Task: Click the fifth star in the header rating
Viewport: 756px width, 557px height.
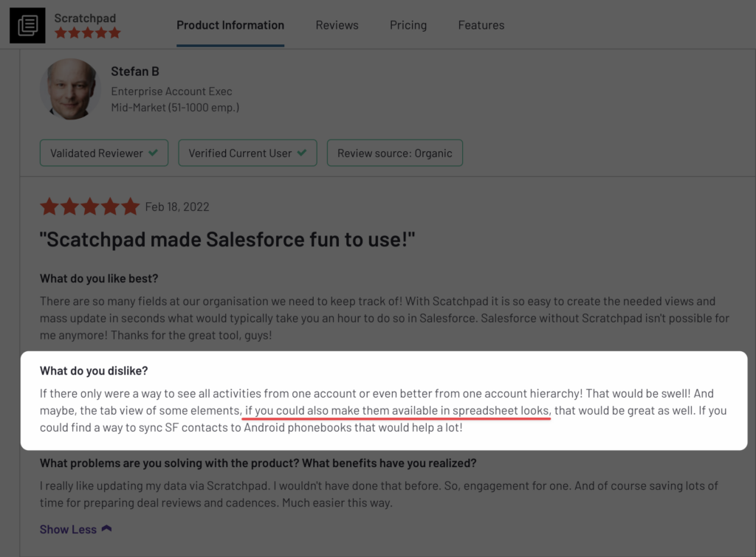Action: click(116, 32)
